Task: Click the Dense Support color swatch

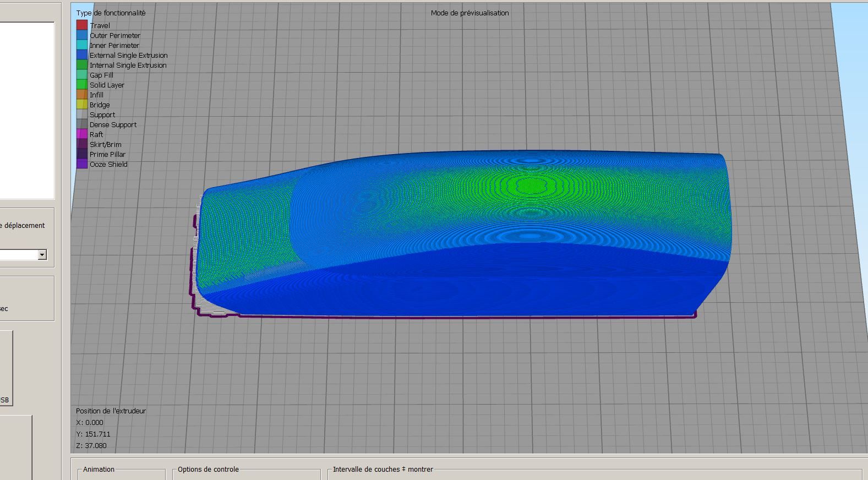Action: click(82, 124)
